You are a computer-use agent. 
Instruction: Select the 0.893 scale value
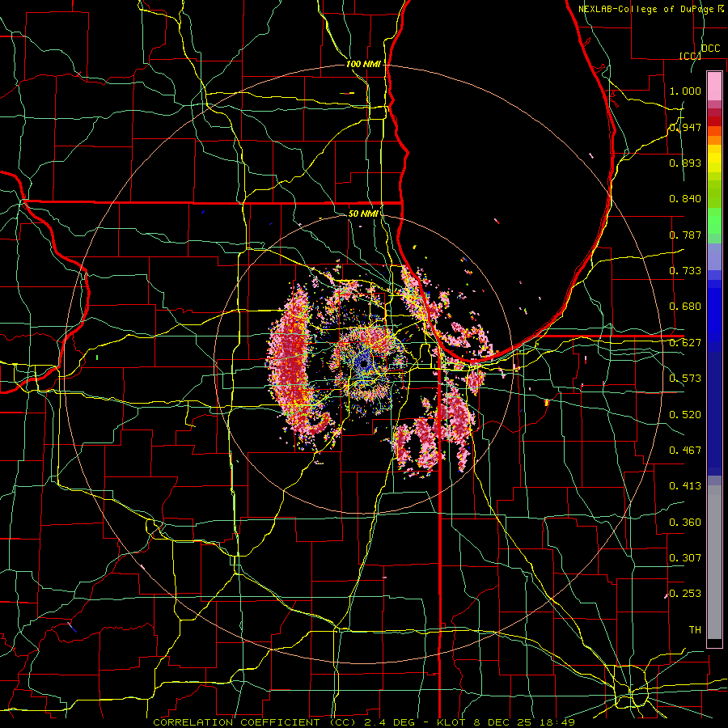[685, 163]
